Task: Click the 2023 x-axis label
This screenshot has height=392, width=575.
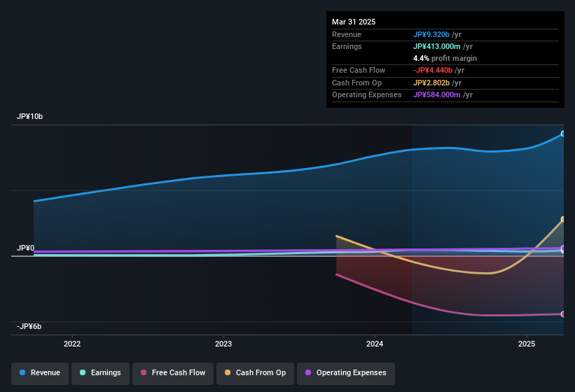Action: point(223,344)
